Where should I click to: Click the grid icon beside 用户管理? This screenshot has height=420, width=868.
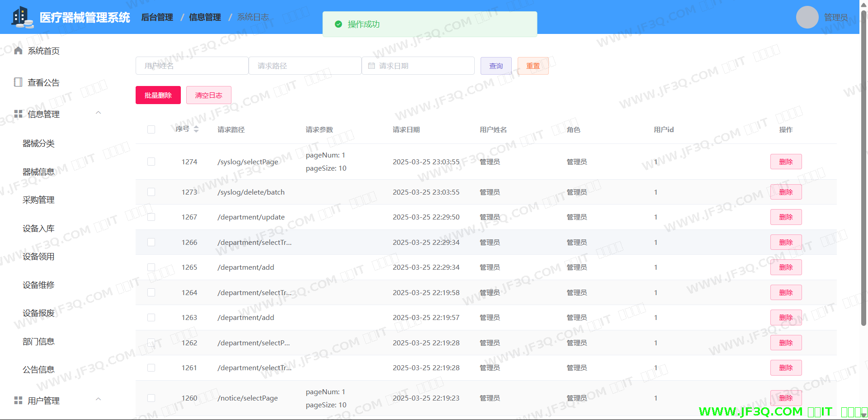[x=18, y=401]
